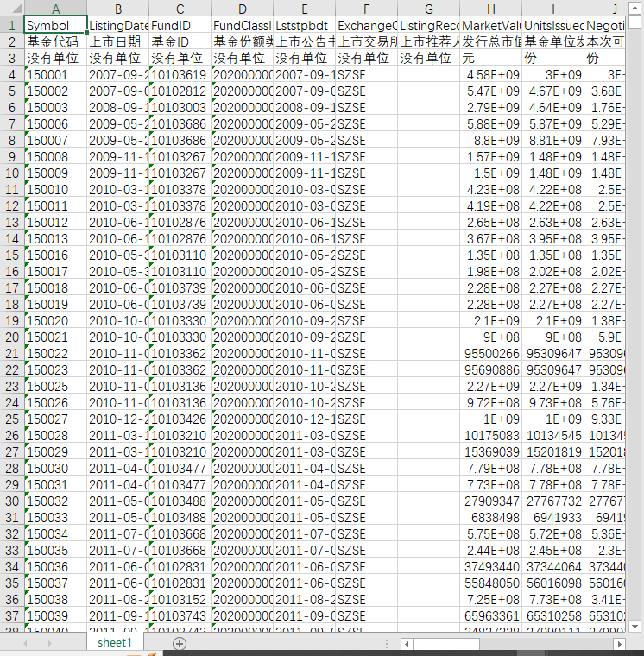Click the FundID header cell

click(x=180, y=26)
